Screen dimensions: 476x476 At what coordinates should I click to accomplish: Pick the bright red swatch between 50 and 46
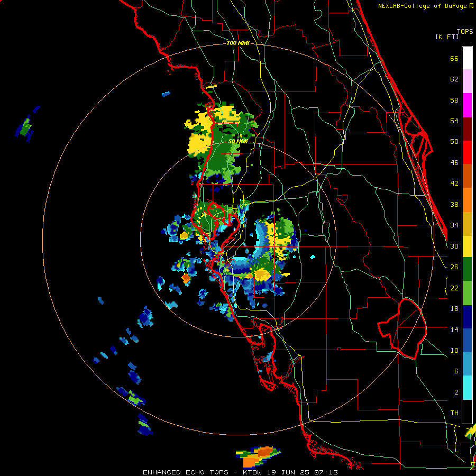[x=467, y=152]
